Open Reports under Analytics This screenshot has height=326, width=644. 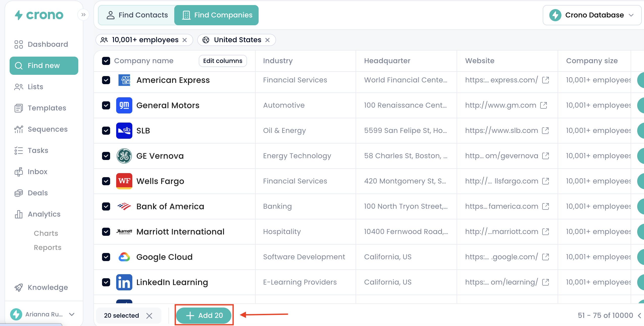48,247
